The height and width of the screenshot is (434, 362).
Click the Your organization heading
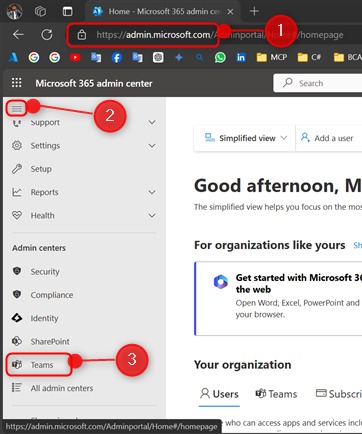[x=243, y=365]
